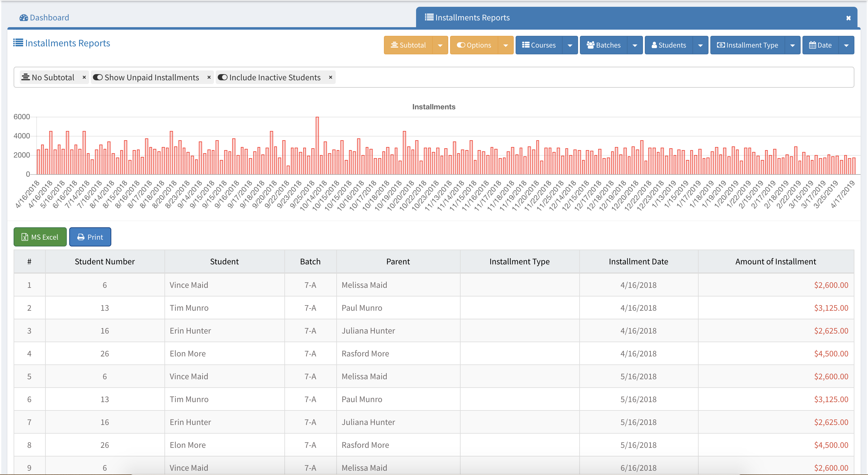Click the toggle icon on Include Inactive Students
Viewport: 868px width, 475px height.
(x=222, y=78)
